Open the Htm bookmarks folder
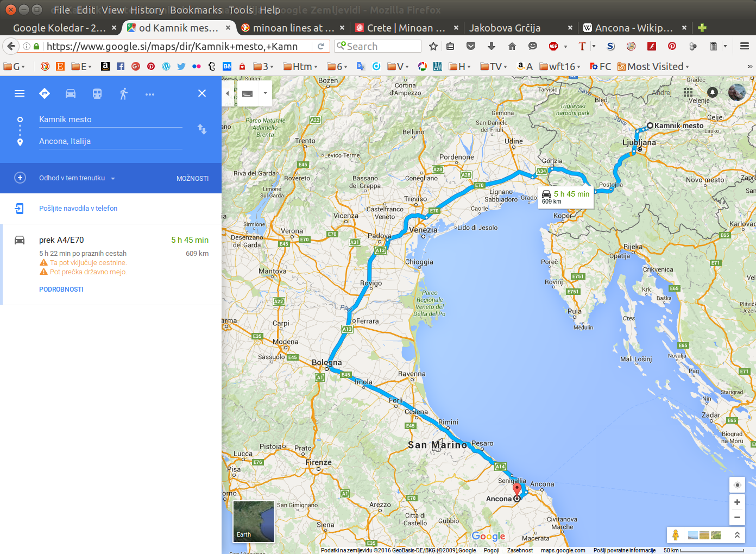This screenshot has height=554, width=756. [x=300, y=66]
